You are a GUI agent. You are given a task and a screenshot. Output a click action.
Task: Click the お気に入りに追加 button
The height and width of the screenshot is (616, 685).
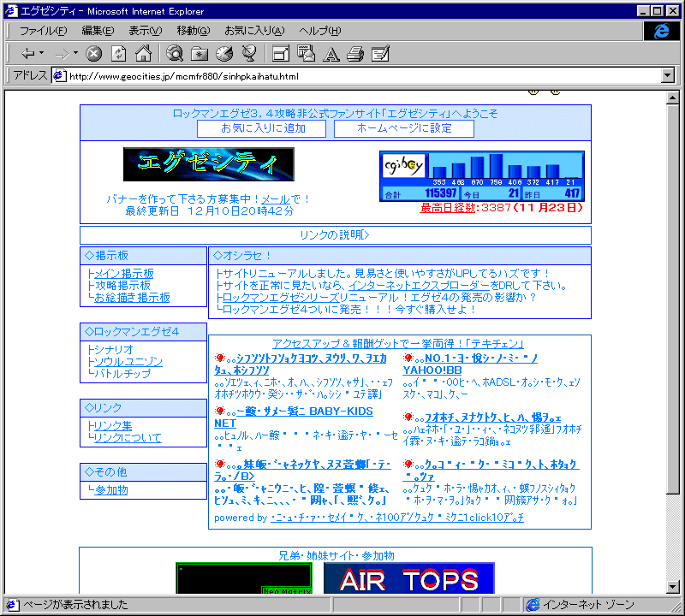[262, 128]
